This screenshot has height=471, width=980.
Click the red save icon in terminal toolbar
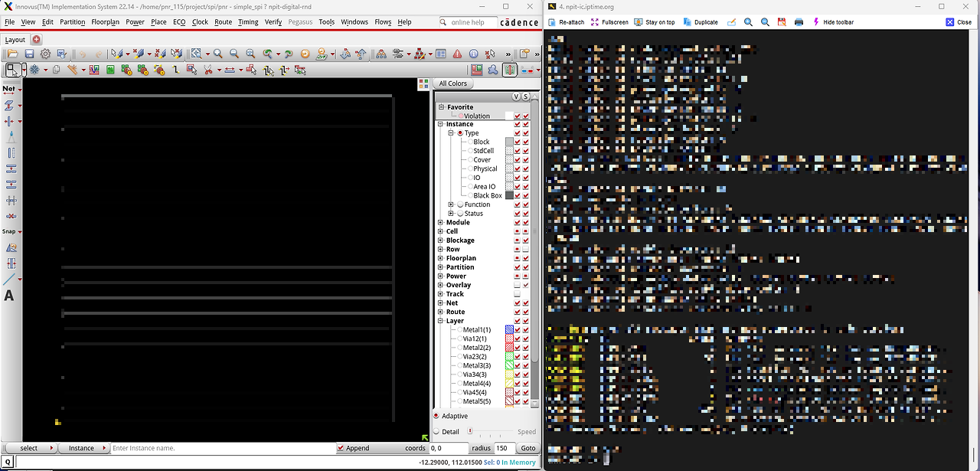click(782, 22)
